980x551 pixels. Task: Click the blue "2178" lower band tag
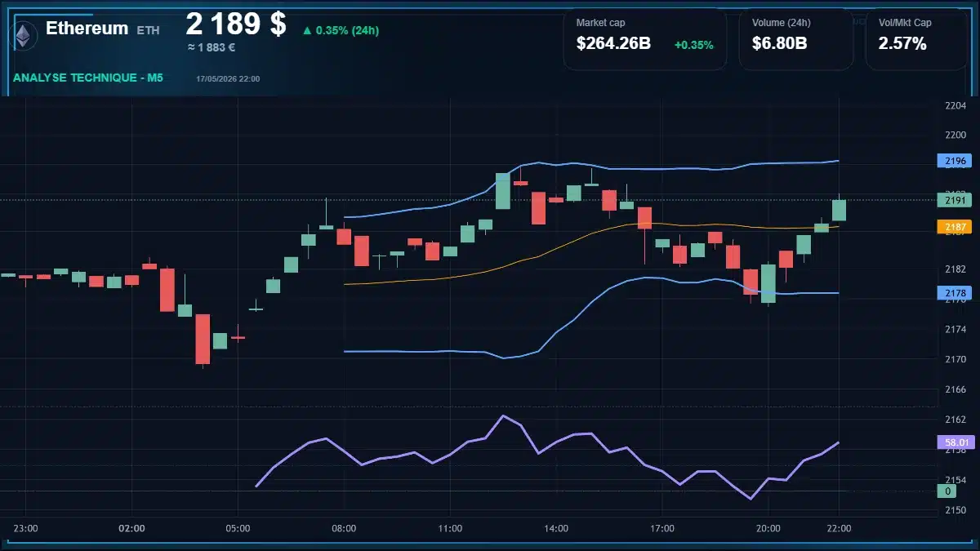954,292
